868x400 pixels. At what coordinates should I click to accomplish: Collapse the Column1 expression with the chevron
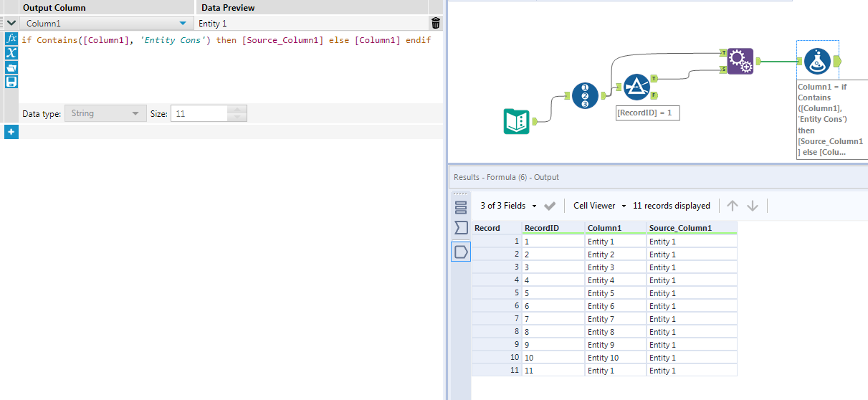(x=11, y=24)
